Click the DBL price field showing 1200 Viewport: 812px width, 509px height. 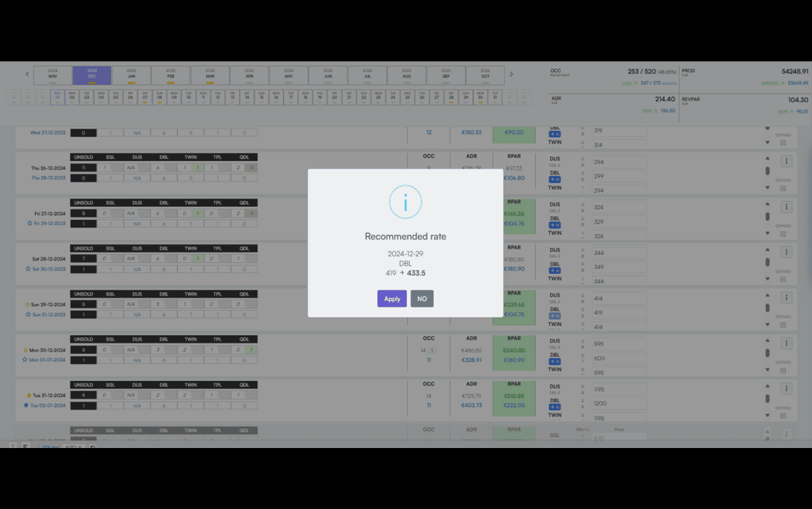click(x=619, y=404)
